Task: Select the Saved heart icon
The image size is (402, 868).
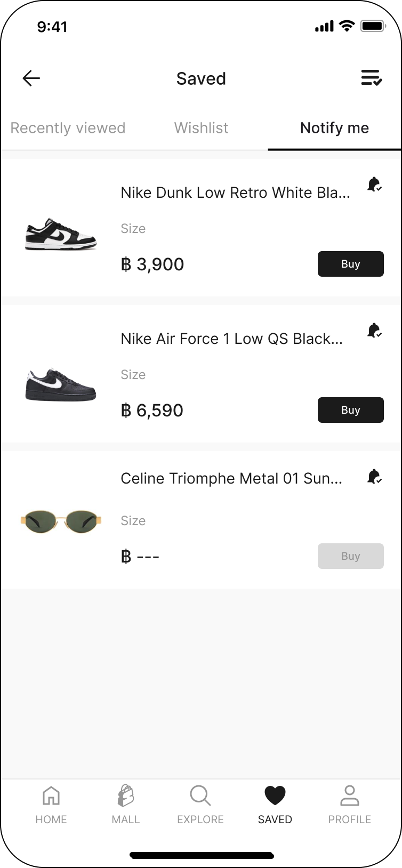Action: click(x=275, y=796)
